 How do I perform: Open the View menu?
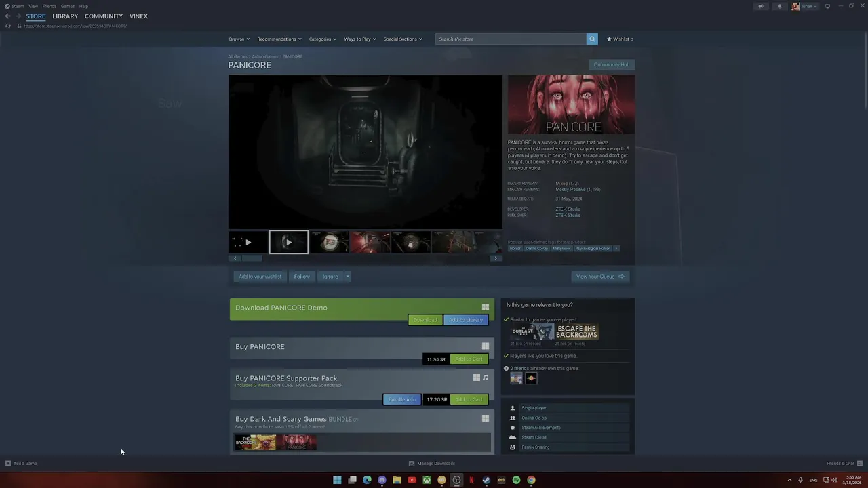pos(33,6)
